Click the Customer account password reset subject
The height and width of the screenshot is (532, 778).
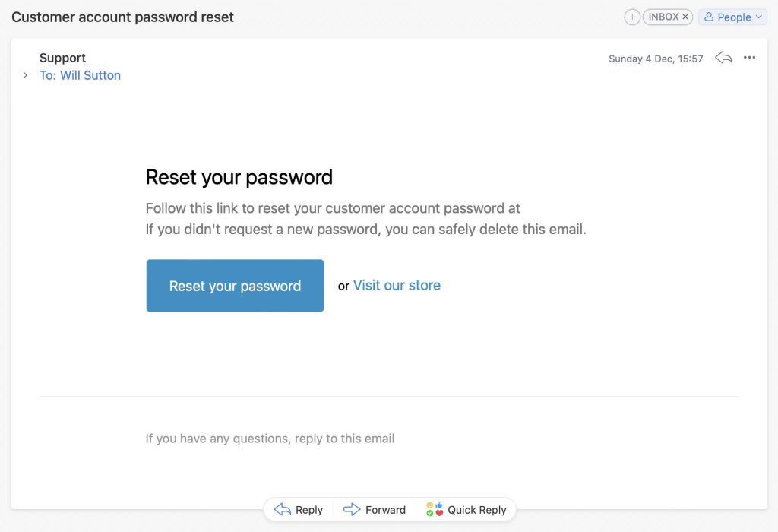122,17
